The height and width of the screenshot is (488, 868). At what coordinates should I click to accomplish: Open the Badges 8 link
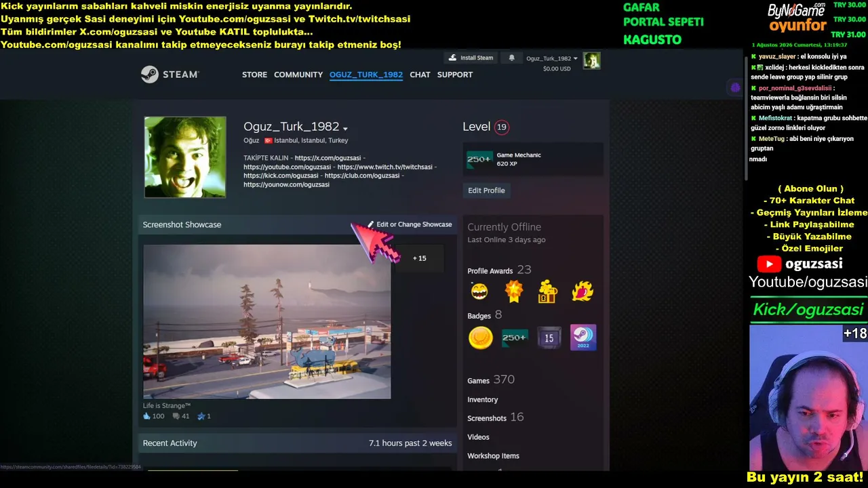(x=484, y=315)
